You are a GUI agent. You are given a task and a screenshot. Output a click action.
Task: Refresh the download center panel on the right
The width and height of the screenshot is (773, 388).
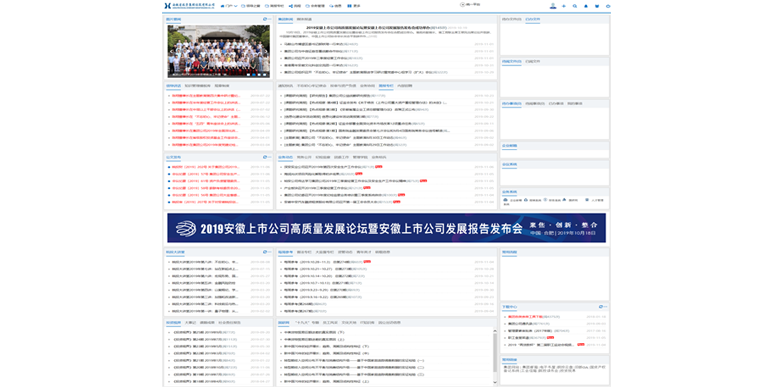(x=600, y=307)
